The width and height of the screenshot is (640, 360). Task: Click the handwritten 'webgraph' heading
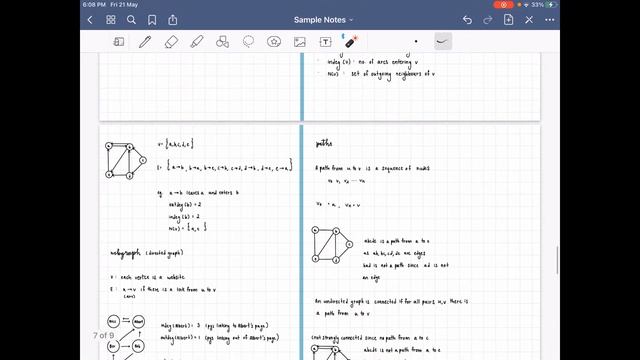click(x=125, y=253)
